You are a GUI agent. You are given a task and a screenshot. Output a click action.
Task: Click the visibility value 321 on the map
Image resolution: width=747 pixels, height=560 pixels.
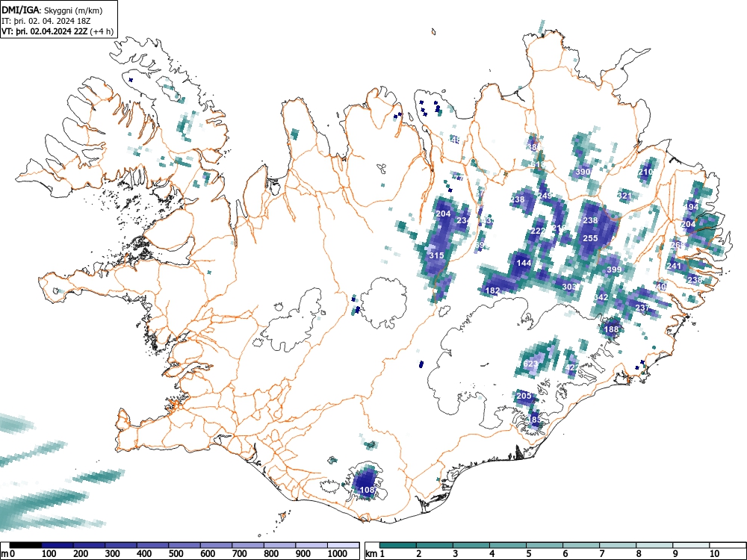tap(624, 196)
